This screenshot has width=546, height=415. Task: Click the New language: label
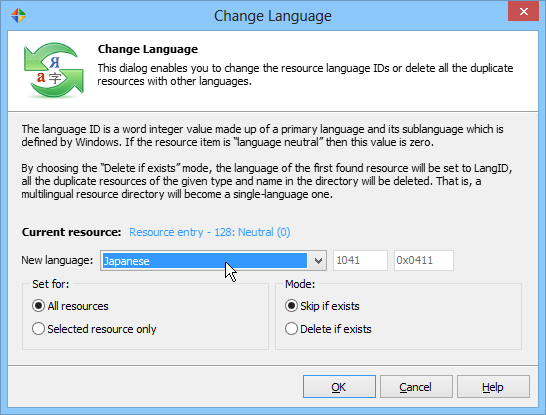point(57,260)
